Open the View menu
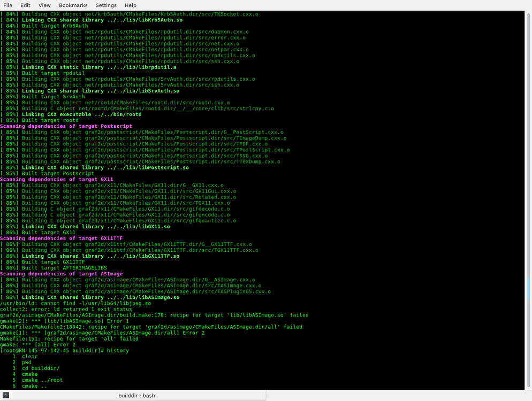 [x=44, y=5]
